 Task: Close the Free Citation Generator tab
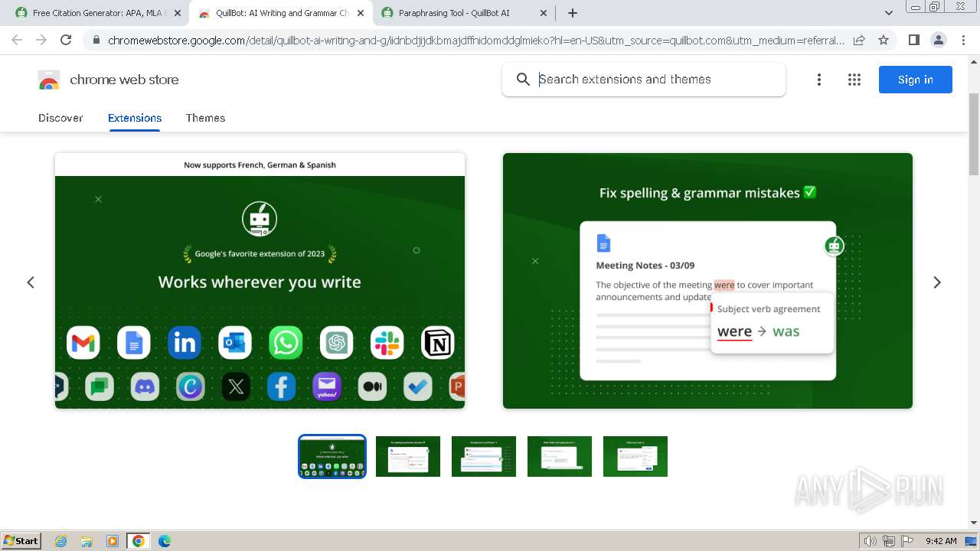click(x=178, y=13)
